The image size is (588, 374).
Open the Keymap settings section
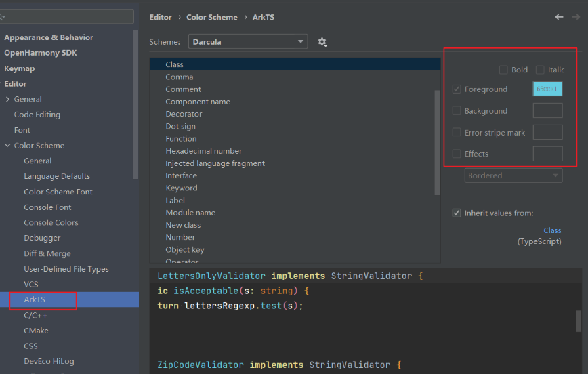pos(20,68)
